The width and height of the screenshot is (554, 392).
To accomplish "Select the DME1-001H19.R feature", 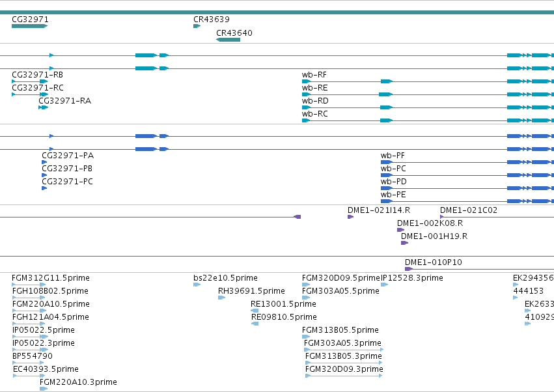I will pyautogui.click(x=434, y=236).
